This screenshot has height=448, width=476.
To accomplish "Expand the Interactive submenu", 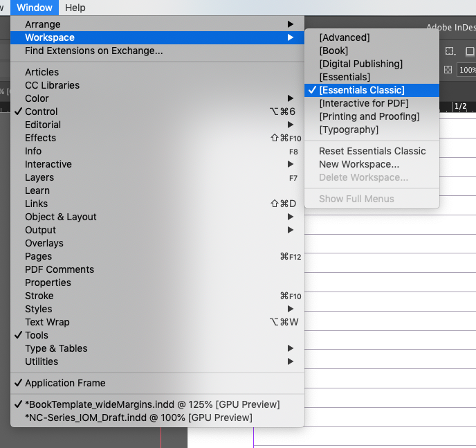I will [x=157, y=164].
